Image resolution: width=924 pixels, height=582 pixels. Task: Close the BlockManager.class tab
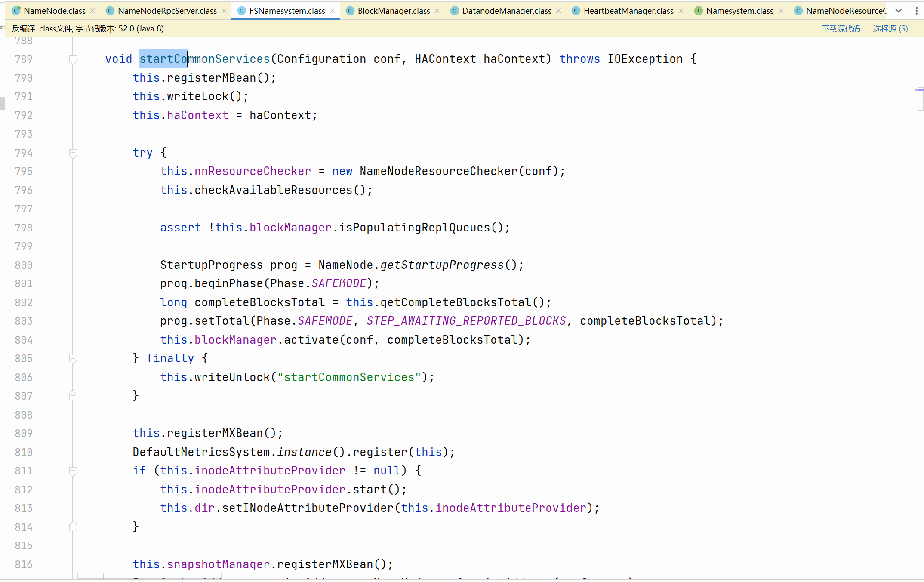437,11
